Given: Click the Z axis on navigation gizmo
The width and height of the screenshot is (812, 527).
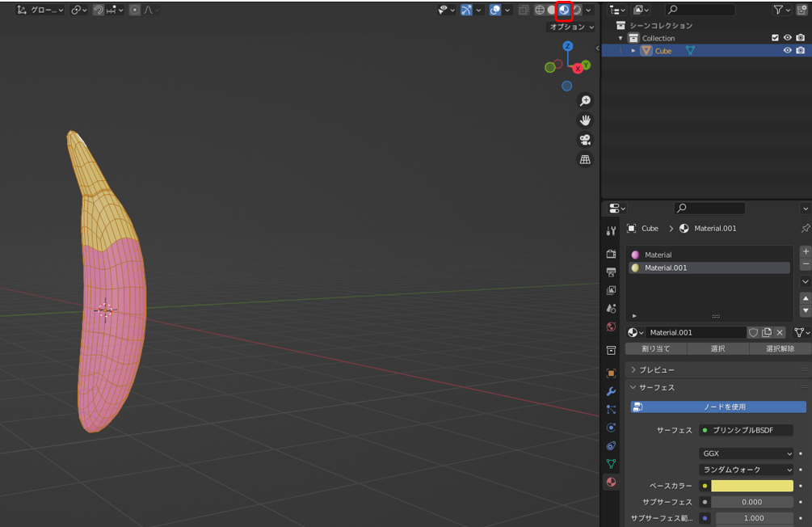Looking at the screenshot, I should click(x=567, y=46).
